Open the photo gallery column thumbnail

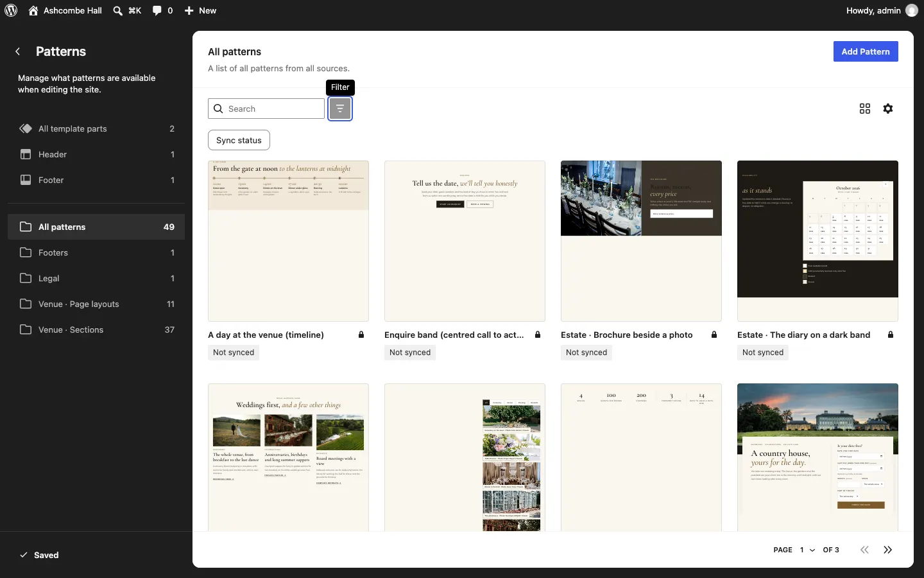point(465,457)
